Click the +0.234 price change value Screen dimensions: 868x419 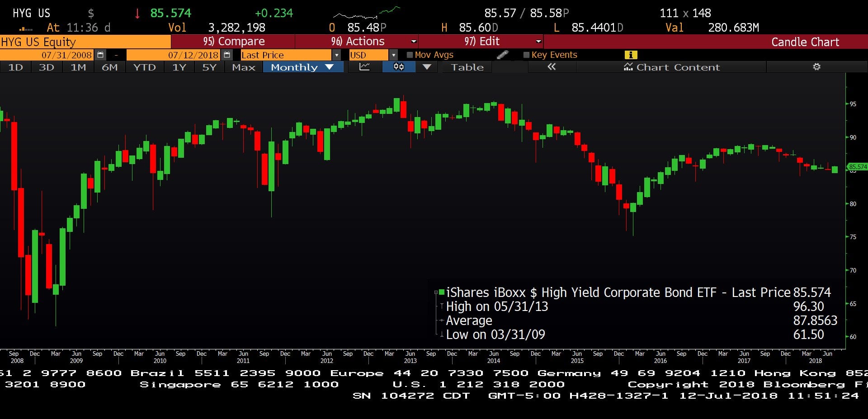coord(274,13)
